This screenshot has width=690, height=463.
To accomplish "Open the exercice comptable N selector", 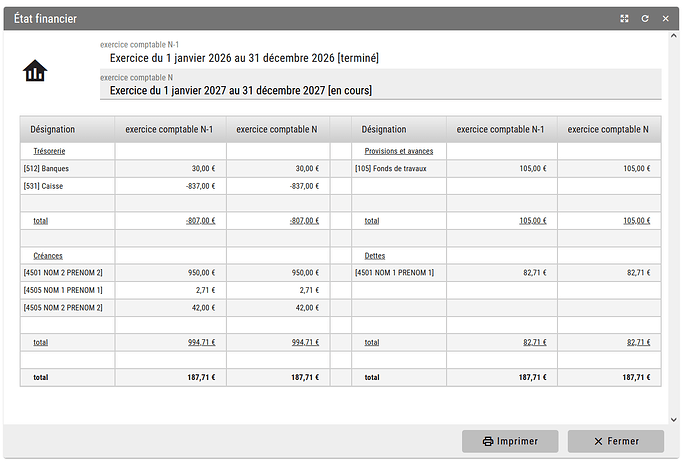I will tap(381, 85).
